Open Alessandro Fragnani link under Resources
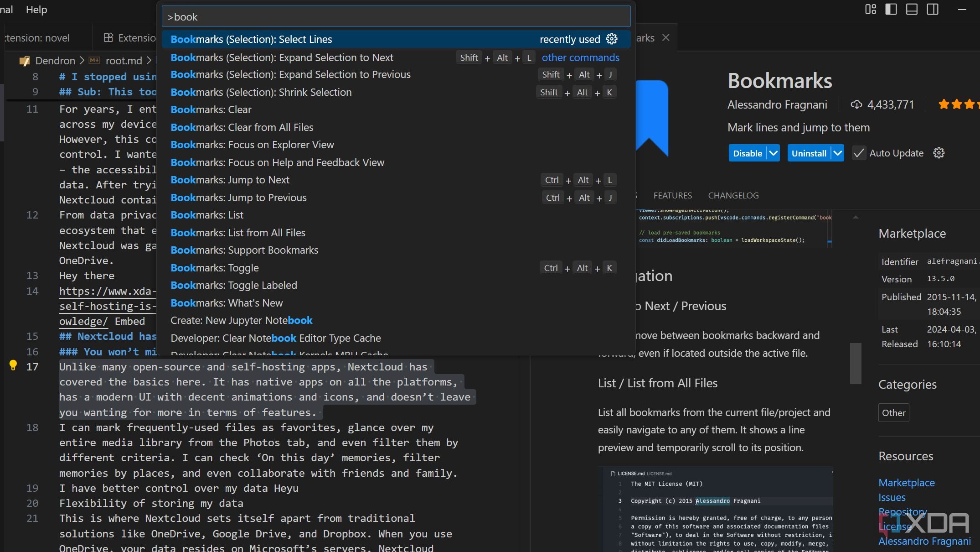Screen dimensions: 980x552 (924, 541)
